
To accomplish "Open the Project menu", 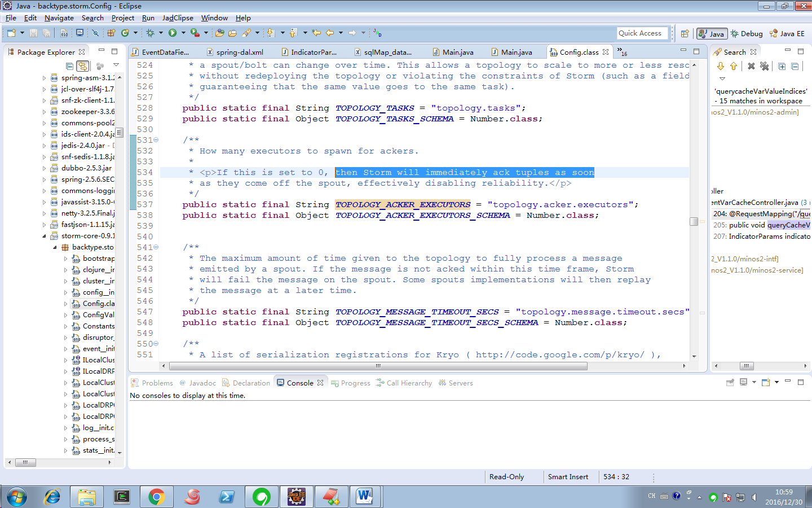I will tap(123, 18).
